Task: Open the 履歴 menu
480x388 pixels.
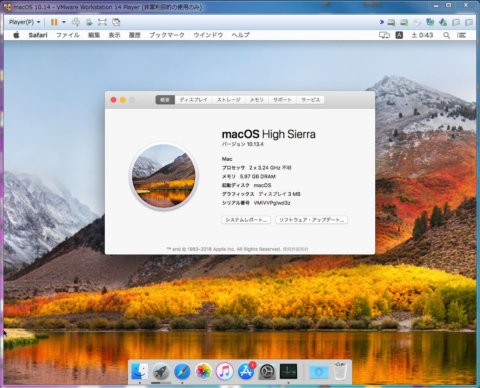Action: 135,35
